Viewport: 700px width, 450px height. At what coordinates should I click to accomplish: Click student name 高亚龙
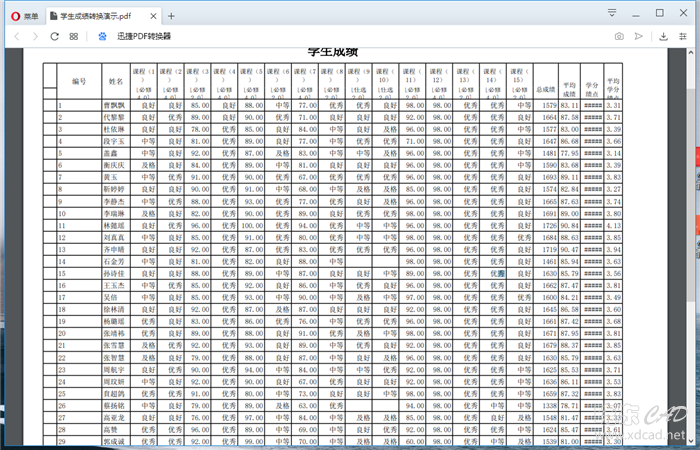pyautogui.click(x=114, y=418)
